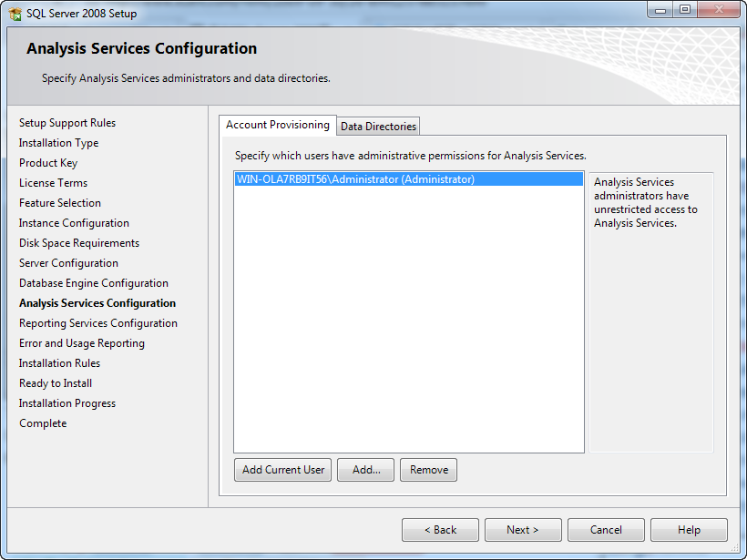Open the Product Key page
Screen dimensions: 747x560
[x=48, y=162]
